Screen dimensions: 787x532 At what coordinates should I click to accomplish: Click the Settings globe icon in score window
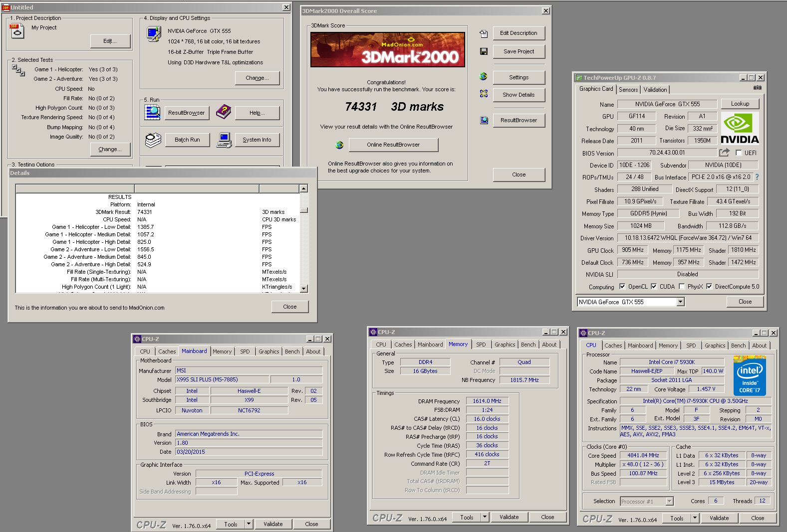coord(483,76)
